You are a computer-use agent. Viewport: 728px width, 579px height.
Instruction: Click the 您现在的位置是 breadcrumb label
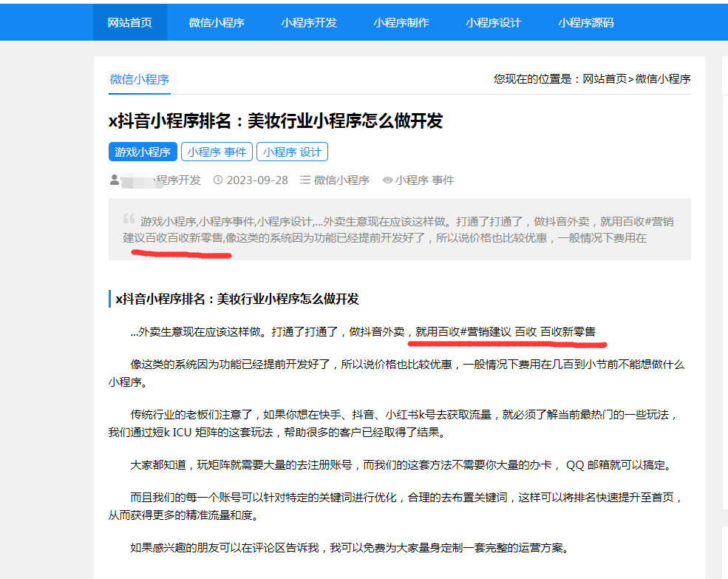pyautogui.click(x=537, y=79)
